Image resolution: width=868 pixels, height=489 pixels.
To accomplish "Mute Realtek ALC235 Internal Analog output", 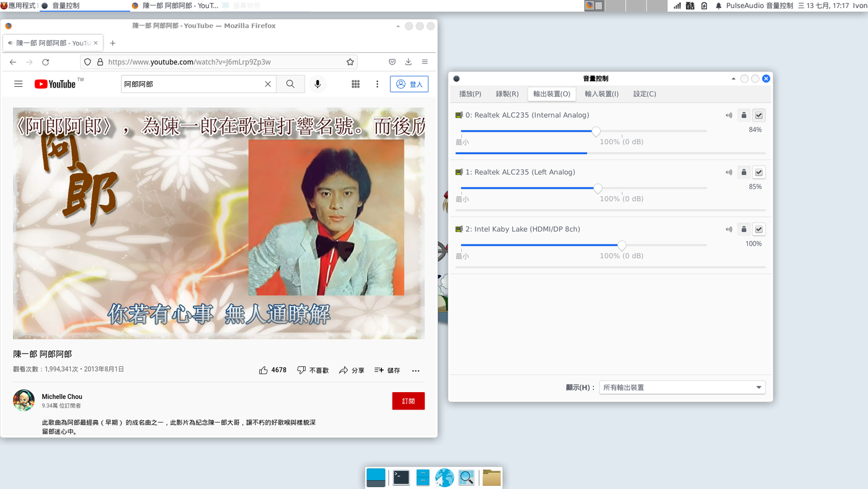I will point(729,115).
